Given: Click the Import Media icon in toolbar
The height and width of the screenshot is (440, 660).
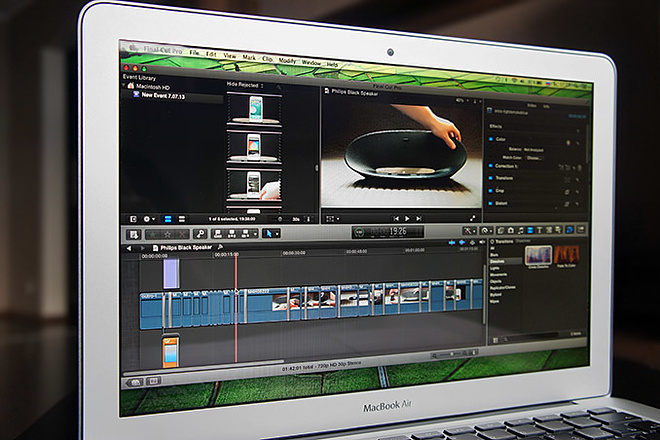Looking at the screenshot, I should coord(134,234).
